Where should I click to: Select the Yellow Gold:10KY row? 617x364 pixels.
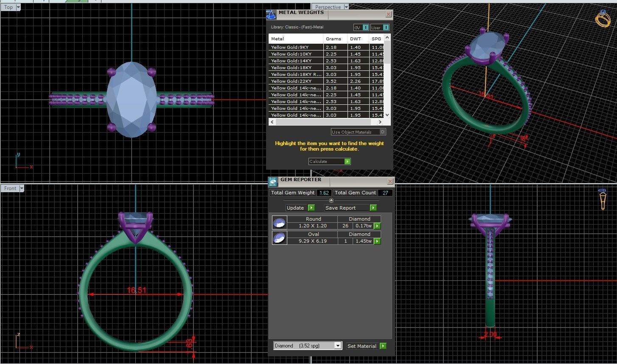tap(327, 54)
